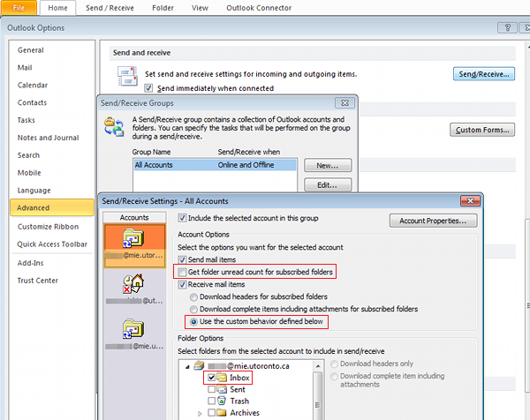
Task: Click the New... button in Send/Receive Groups
Action: click(328, 165)
